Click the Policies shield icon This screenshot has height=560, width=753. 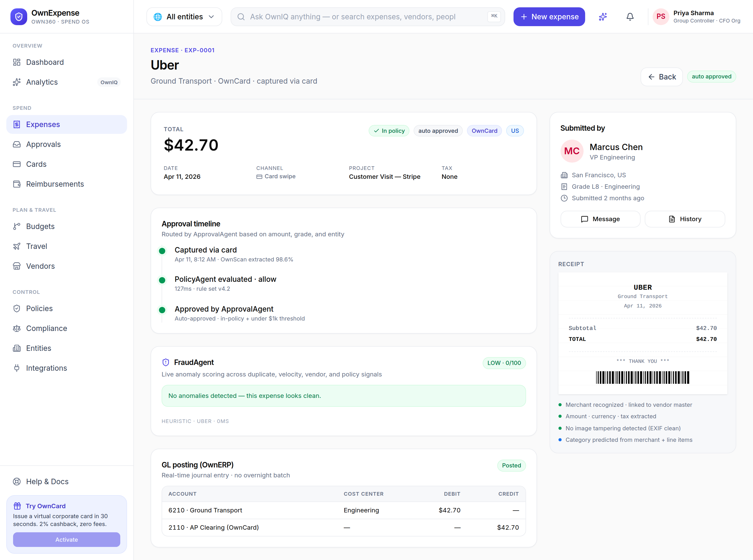(17, 308)
